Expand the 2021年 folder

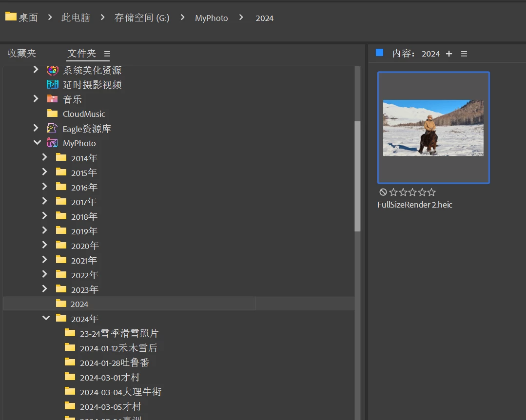[x=45, y=259]
